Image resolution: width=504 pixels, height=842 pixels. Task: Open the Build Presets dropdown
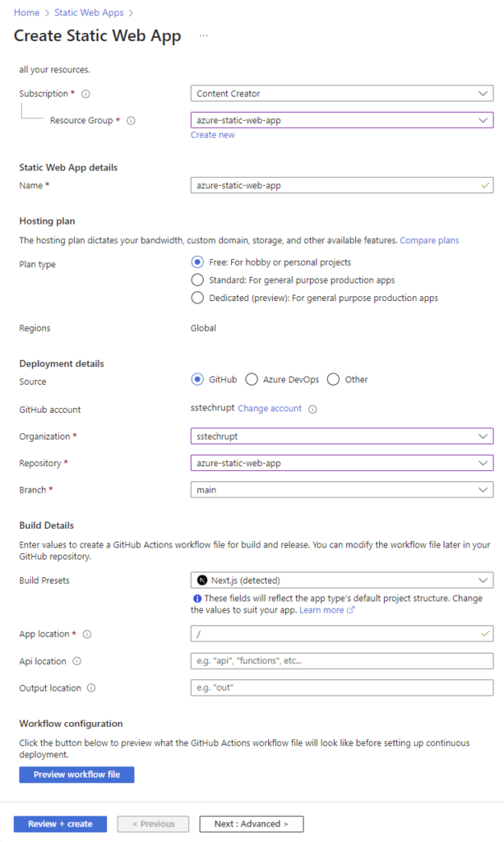485,580
